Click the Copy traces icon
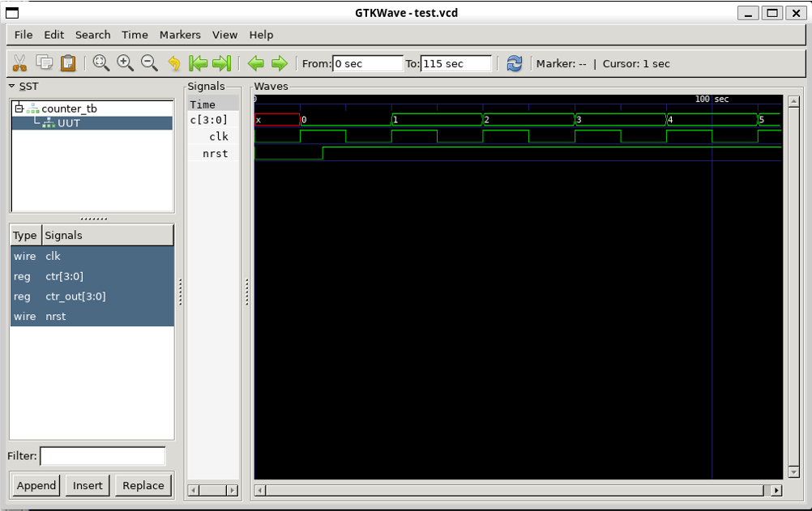The width and height of the screenshot is (812, 511). 45,63
